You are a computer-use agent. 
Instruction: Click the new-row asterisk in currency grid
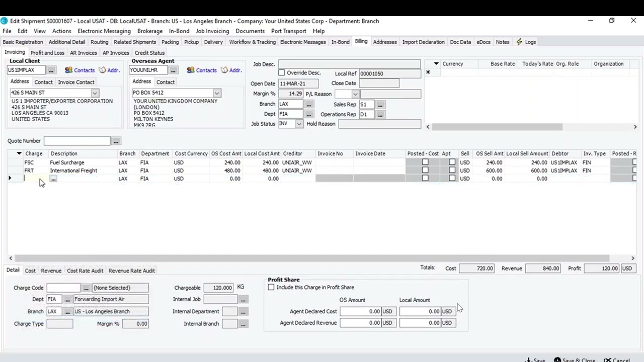pos(428,72)
